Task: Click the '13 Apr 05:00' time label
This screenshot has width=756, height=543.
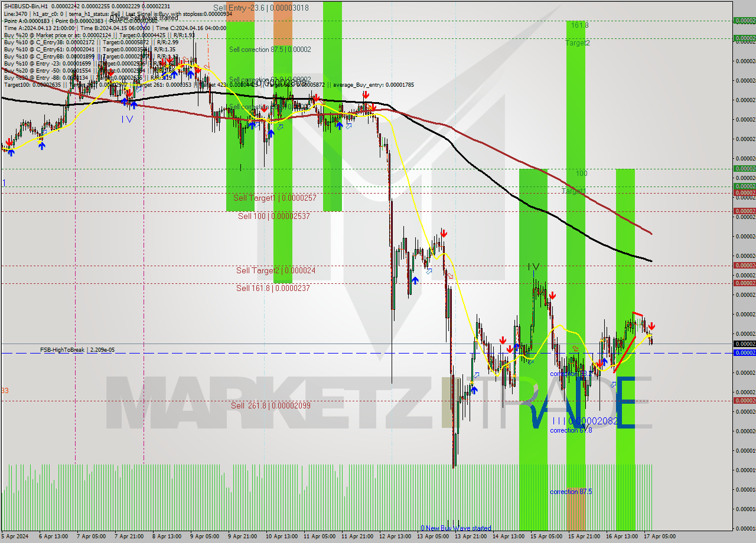Action: coord(432,537)
